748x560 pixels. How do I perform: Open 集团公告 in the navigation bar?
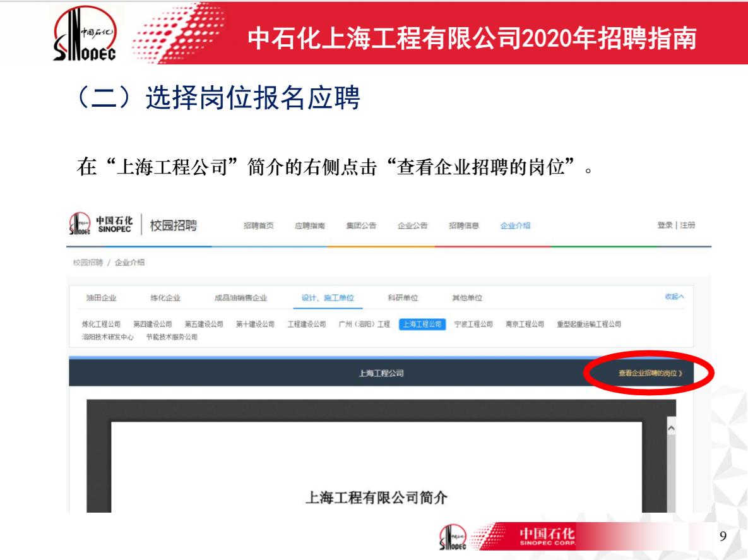click(x=361, y=225)
